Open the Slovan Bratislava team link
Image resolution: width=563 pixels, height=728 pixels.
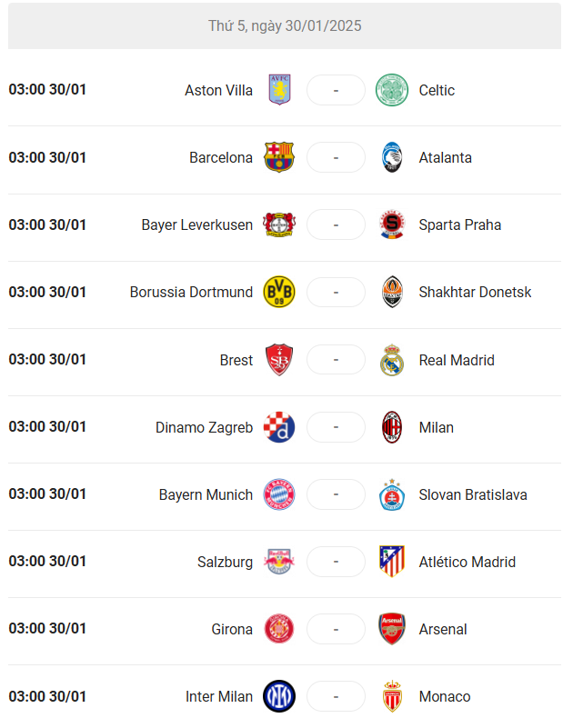[x=473, y=494]
